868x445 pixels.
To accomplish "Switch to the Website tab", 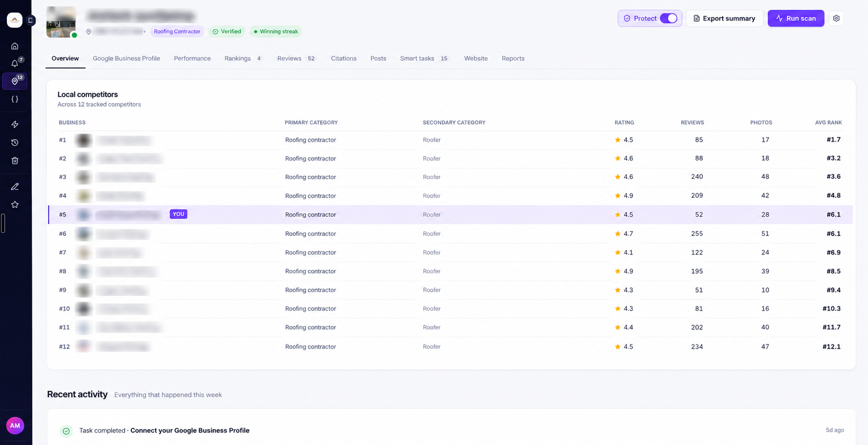I will (x=476, y=58).
